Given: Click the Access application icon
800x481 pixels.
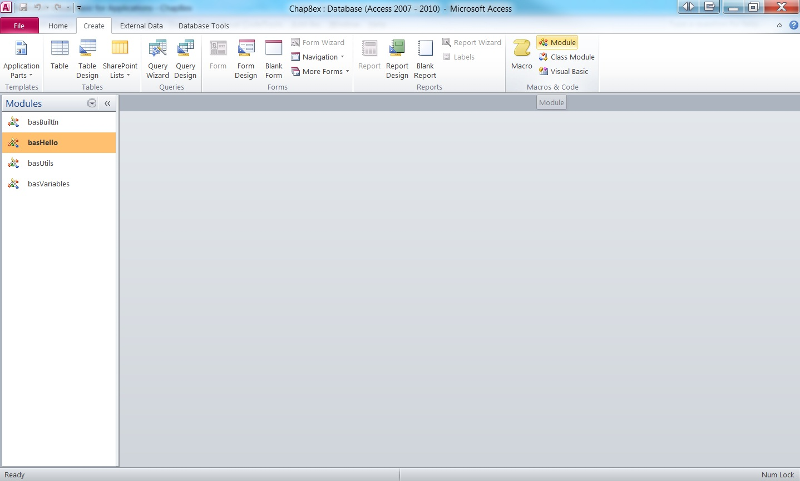Looking at the screenshot, I should point(6,8).
